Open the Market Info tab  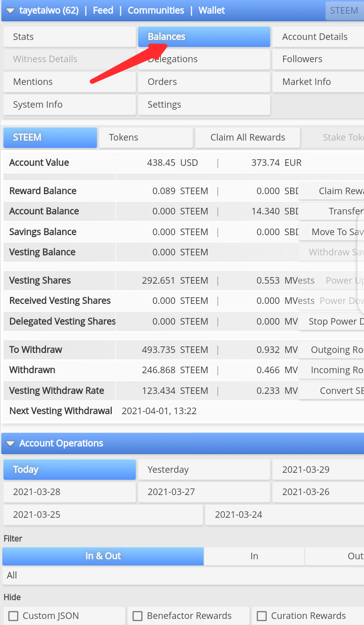point(318,82)
